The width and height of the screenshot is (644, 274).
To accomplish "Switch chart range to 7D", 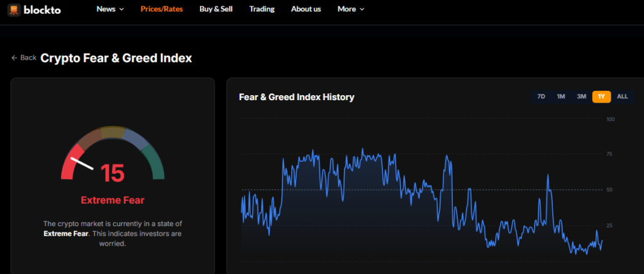I will point(541,96).
